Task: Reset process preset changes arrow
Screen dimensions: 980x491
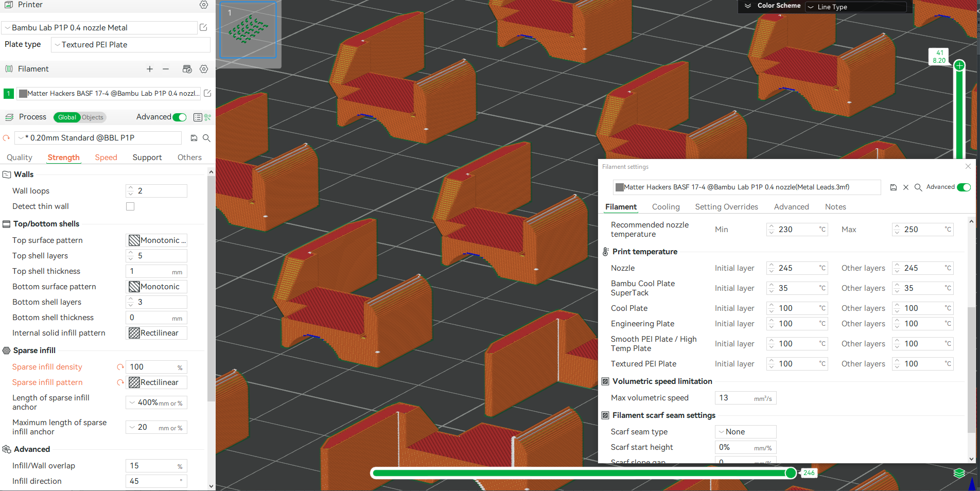Action: click(x=7, y=138)
